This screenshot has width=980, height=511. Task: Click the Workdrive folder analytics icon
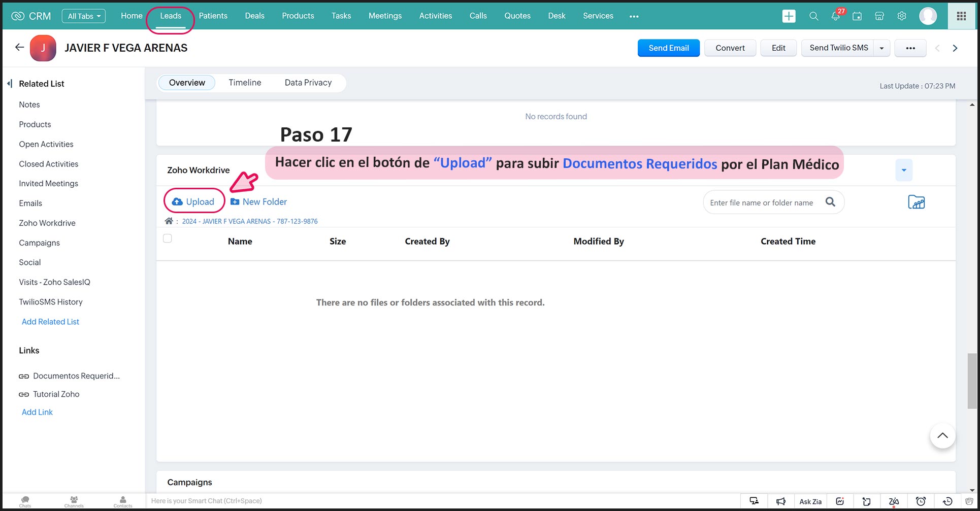tap(916, 202)
